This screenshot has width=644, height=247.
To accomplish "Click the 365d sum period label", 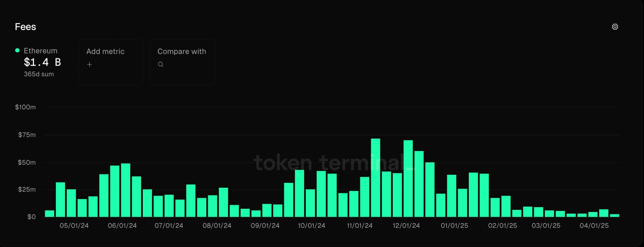I will coord(39,74).
